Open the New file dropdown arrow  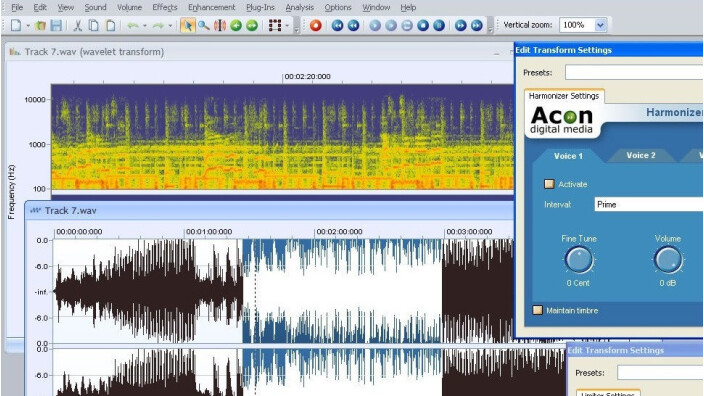click(x=28, y=26)
